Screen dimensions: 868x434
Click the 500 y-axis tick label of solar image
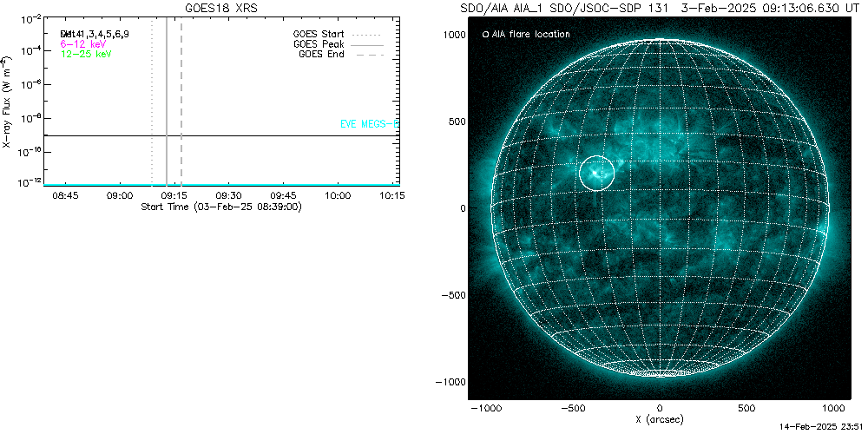click(457, 122)
